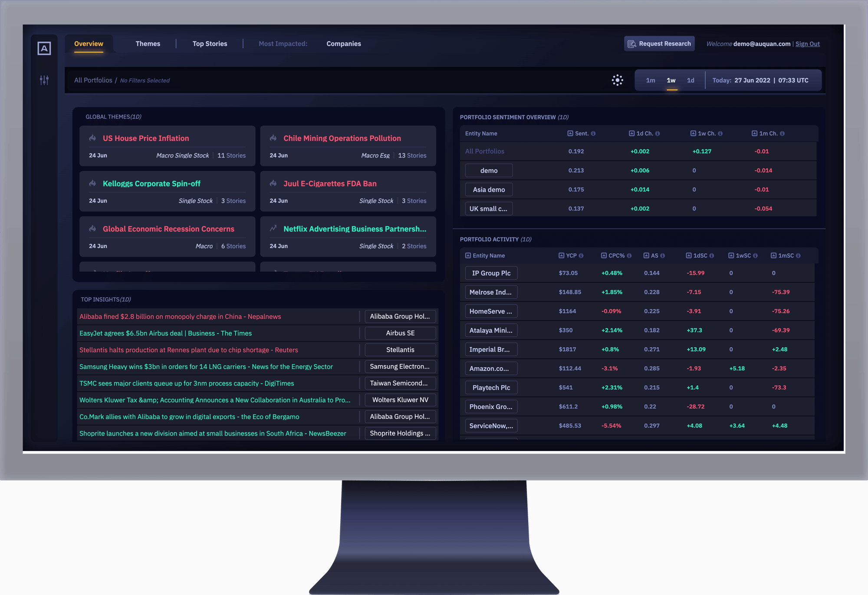Viewport: 868px width, 595px height.
Task: Click the sort icon beside the Sent. column
Action: (x=570, y=134)
